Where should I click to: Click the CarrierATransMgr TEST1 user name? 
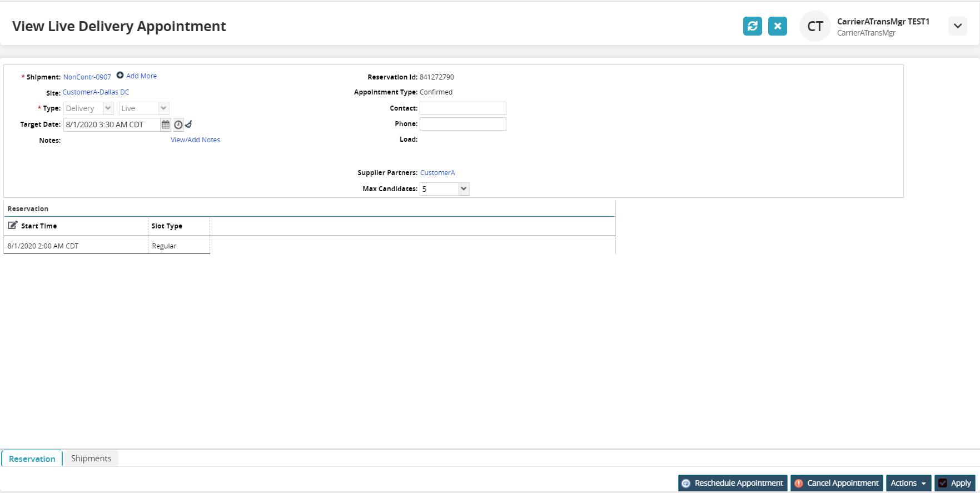[883, 22]
